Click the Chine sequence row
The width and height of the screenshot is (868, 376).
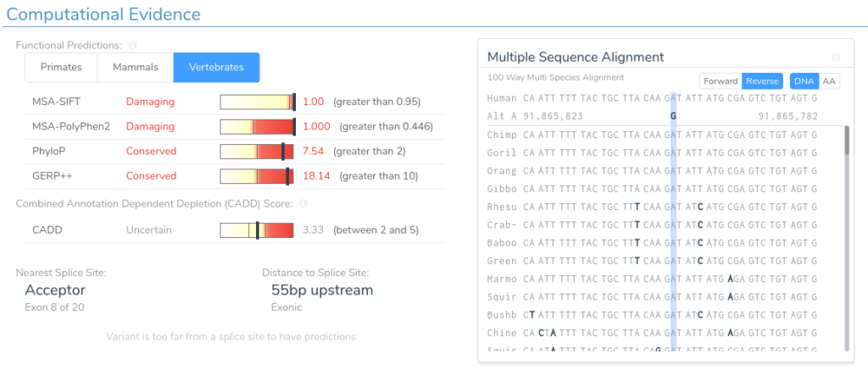coord(652,333)
